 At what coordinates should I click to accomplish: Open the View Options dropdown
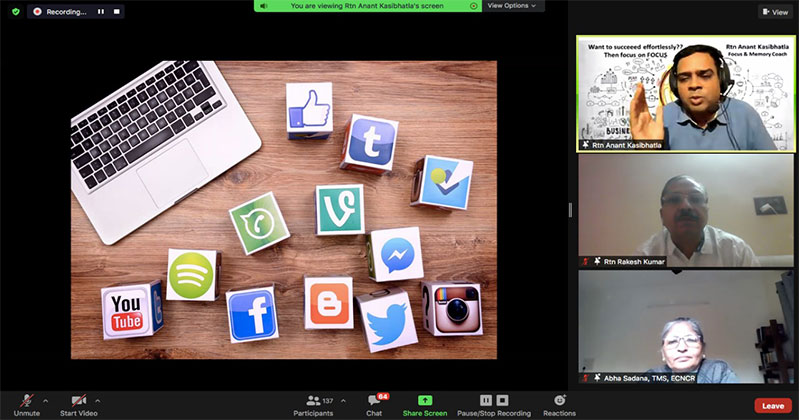(x=514, y=6)
